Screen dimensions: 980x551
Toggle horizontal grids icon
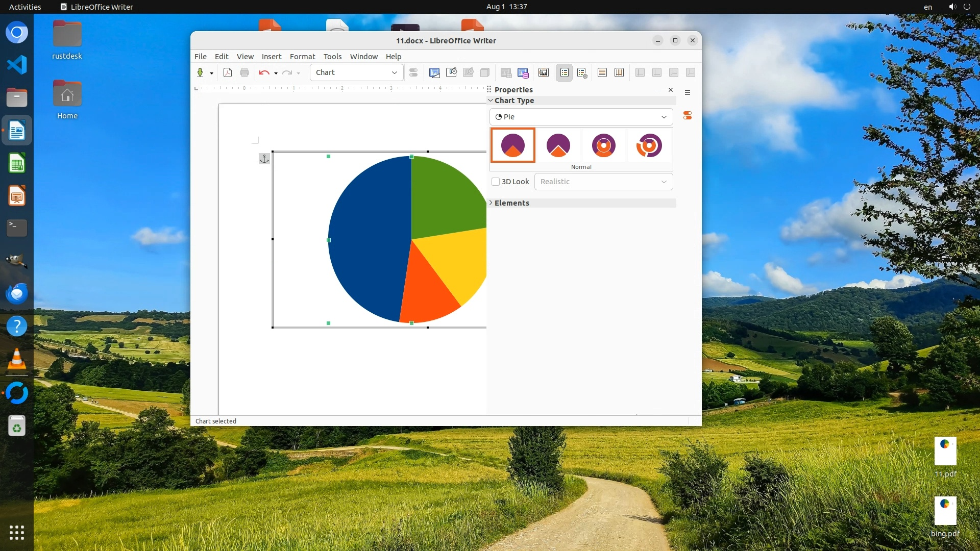point(602,73)
